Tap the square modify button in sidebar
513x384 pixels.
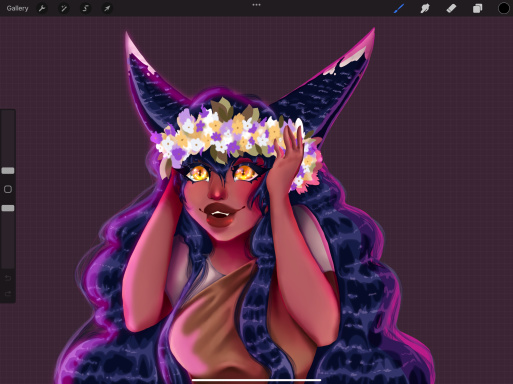point(8,189)
